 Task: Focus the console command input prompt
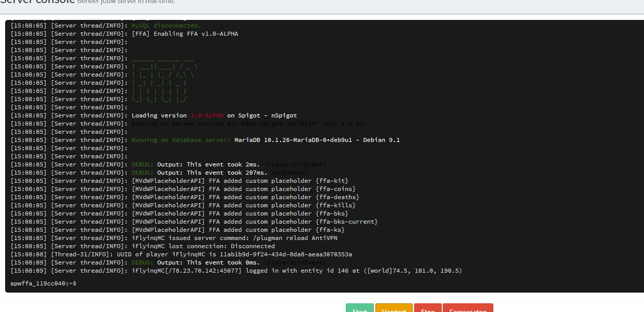pos(204,283)
